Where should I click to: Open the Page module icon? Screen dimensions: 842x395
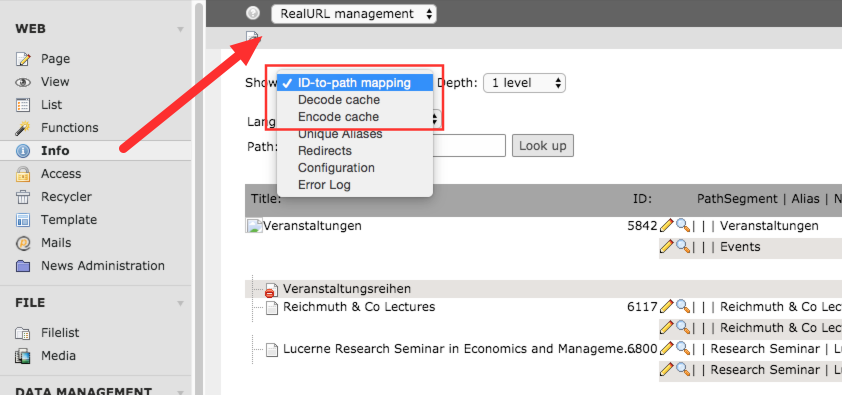tap(23, 58)
